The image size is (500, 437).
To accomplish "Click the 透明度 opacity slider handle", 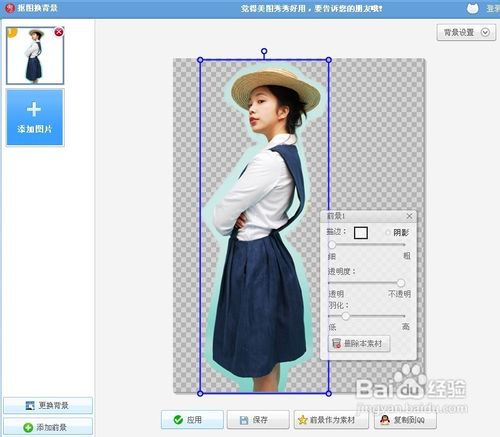I will tap(401, 283).
